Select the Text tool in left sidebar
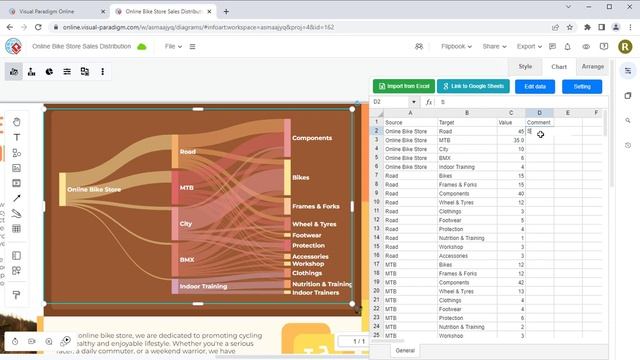This screenshot has height=360, width=640. pos(16,137)
